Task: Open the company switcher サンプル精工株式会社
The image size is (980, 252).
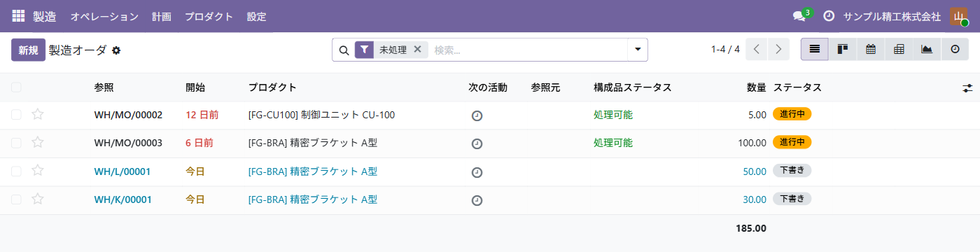Action: (892, 16)
